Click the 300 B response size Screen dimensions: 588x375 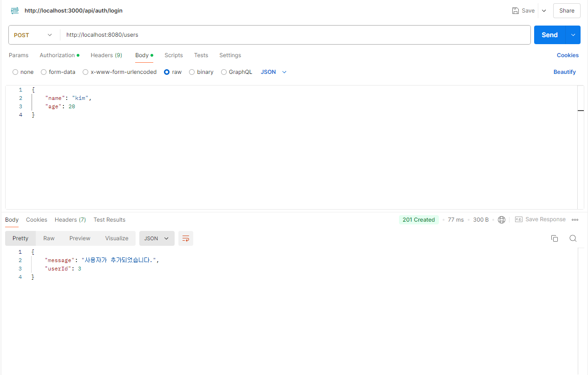(481, 220)
